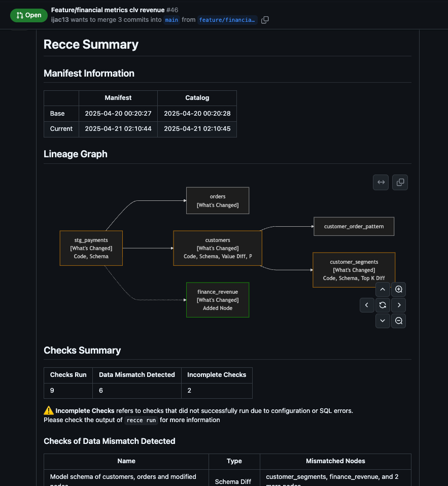This screenshot has height=486, width=448.
Task: Click the main base branch link
Action: (x=171, y=20)
